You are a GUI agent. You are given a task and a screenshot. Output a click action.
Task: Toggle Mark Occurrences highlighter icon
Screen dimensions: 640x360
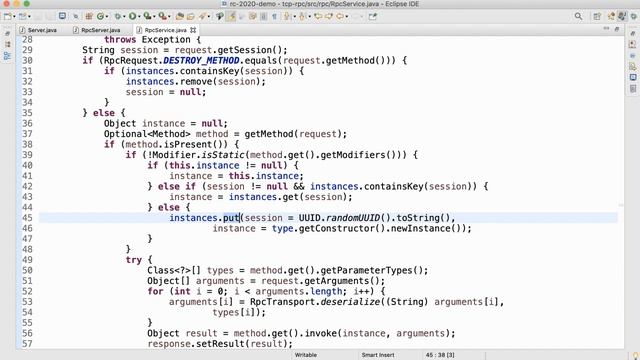(x=232, y=16)
